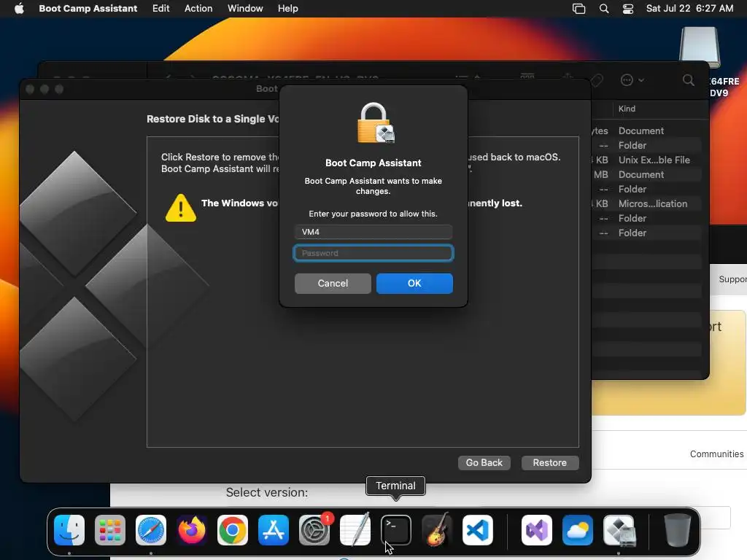This screenshot has height=560, width=747.
Task: Open GarageBand from the Dock
Action: [x=437, y=530]
